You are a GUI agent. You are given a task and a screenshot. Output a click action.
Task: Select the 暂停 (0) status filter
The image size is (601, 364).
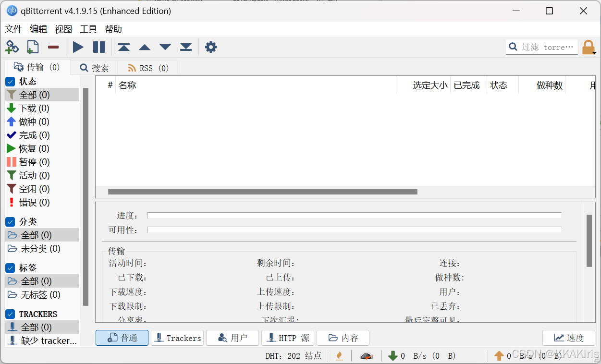coord(42,162)
